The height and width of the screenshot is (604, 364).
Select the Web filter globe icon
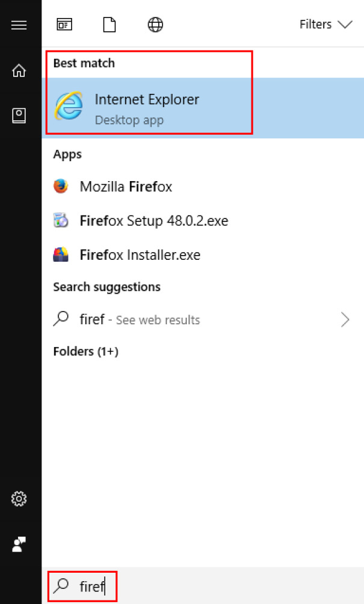pos(155,25)
